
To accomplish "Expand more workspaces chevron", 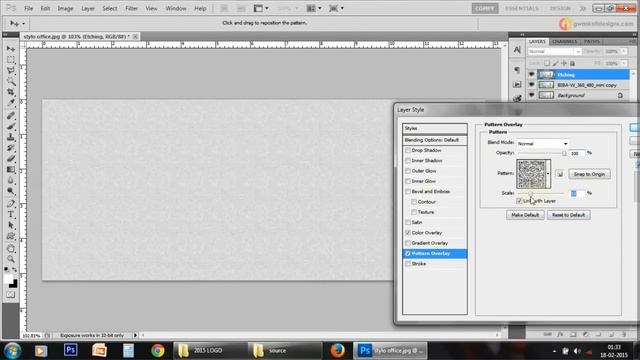I will coord(582,8).
